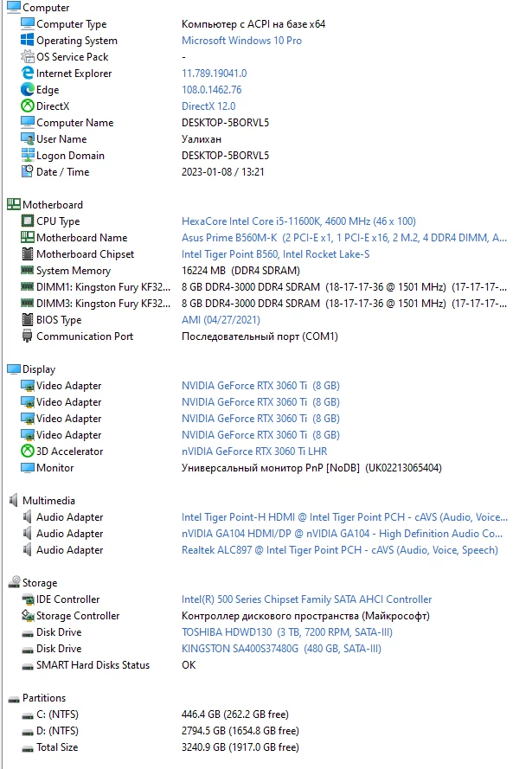This screenshot has height=769, width=532.
Task: Click the IDE Controller icon
Action: tap(28, 599)
